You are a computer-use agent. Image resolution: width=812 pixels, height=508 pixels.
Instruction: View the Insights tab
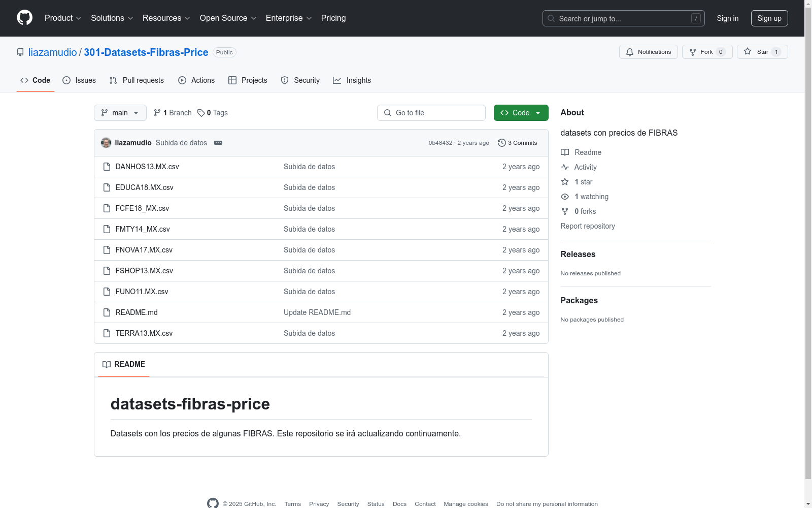[x=352, y=80]
